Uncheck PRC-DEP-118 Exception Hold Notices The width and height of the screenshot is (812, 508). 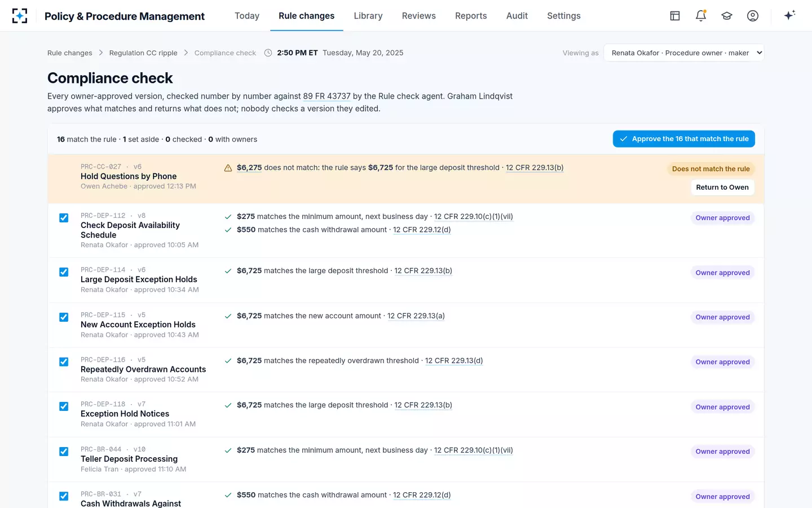tap(64, 406)
